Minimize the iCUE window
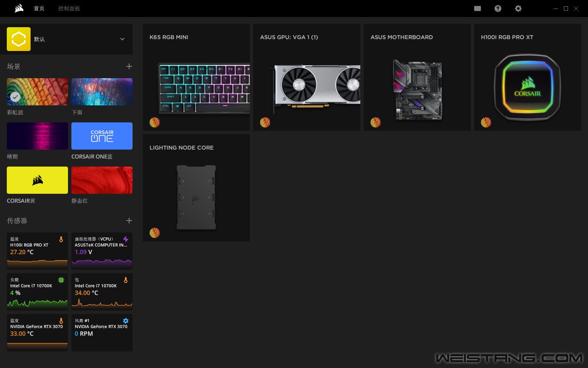Viewport: 588px width, 368px height. [x=556, y=8]
